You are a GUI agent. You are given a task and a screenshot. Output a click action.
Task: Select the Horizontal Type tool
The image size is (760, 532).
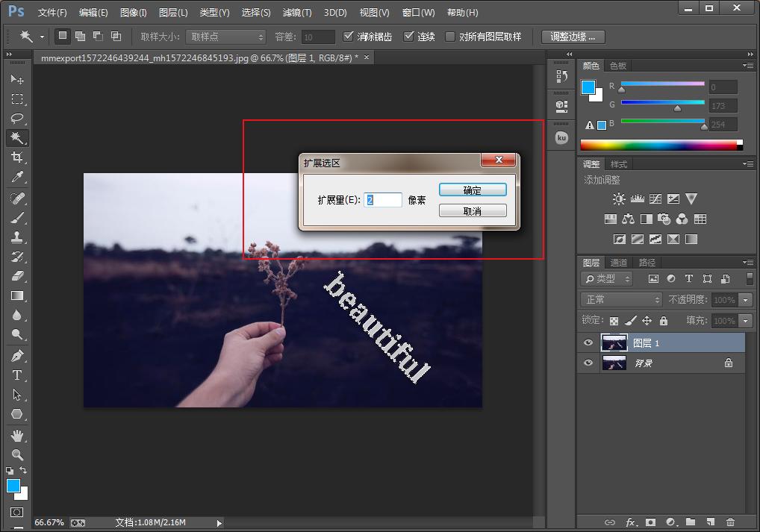(17, 375)
